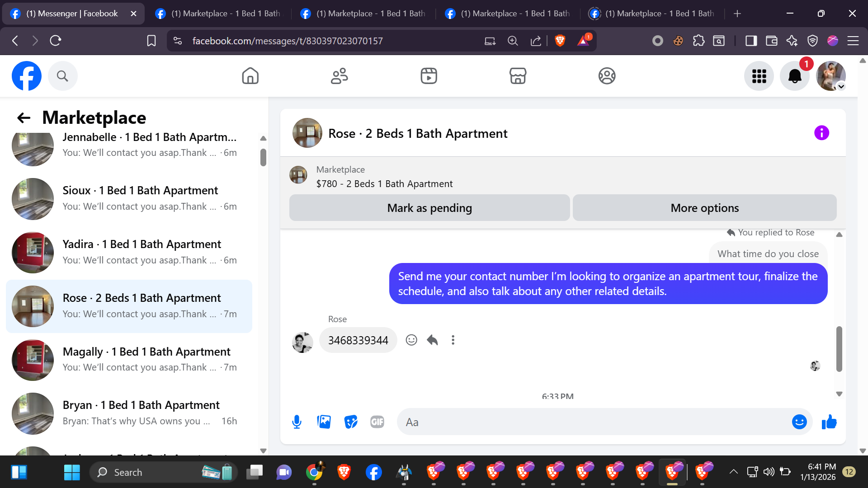Send a thumbs-up like

pyautogui.click(x=829, y=422)
